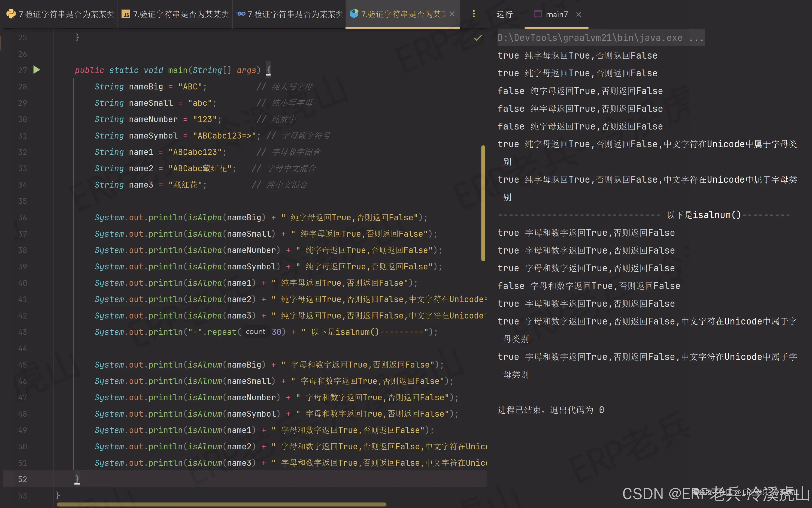Click the Python file icon on first tab
Image resolution: width=812 pixels, height=508 pixels.
click(11, 14)
